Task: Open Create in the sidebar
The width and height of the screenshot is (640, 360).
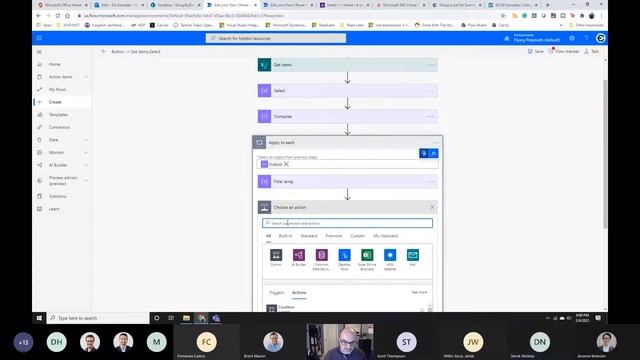Action: coord(55,102)
